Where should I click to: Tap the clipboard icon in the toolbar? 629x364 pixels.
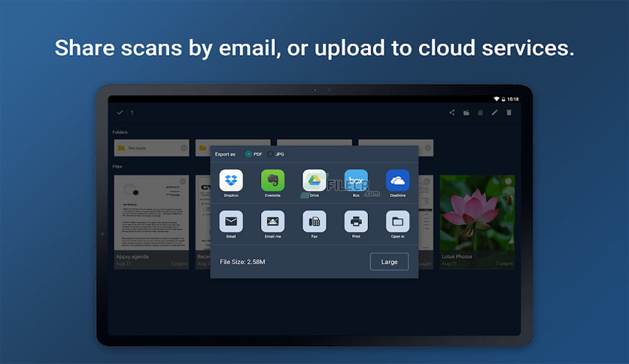[x=480, y=113]
